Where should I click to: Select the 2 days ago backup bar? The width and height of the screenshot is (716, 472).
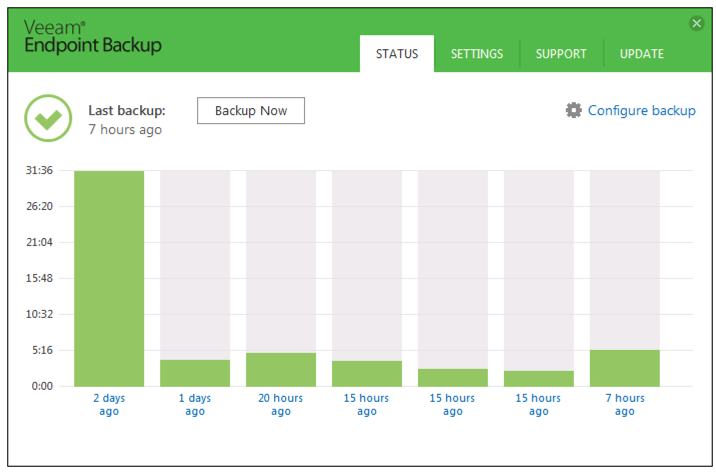(x=109, y=278)
